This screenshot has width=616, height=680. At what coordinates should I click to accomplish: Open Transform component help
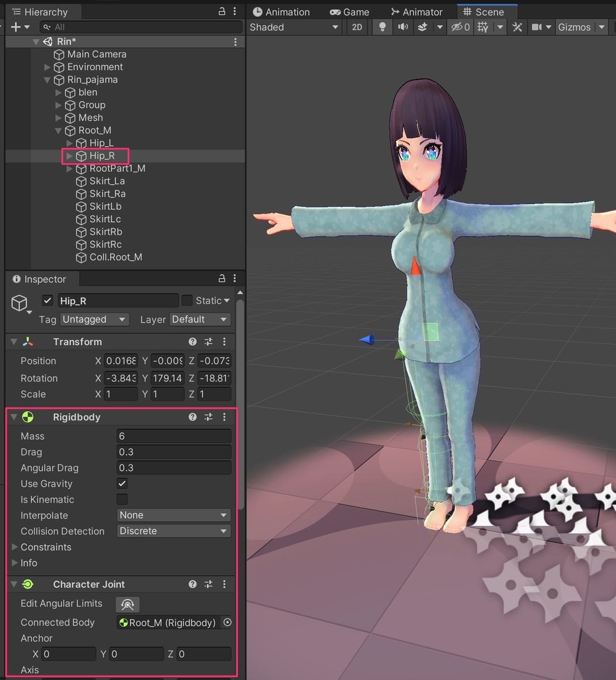pos(193,342)
